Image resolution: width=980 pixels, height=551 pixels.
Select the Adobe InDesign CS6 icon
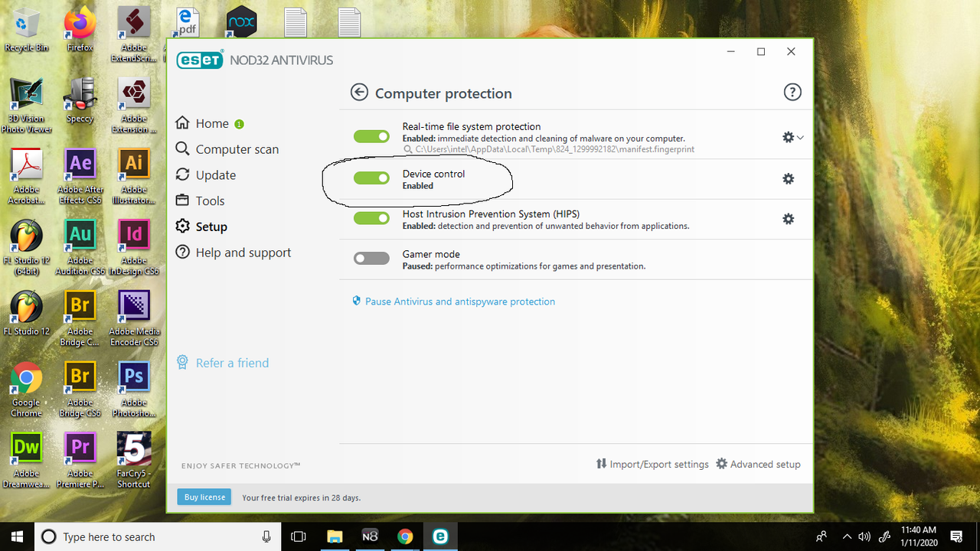(134, 248)
